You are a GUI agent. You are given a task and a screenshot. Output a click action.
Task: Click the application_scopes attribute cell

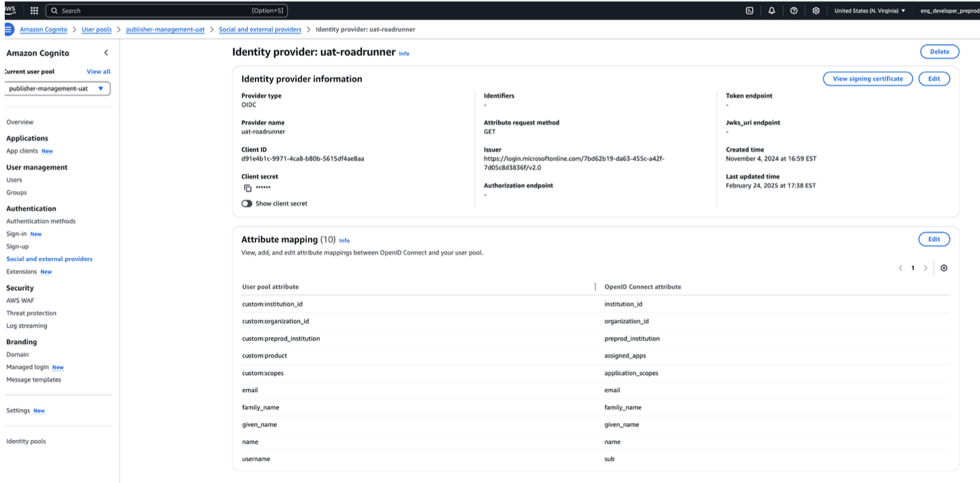pos(631,373)
